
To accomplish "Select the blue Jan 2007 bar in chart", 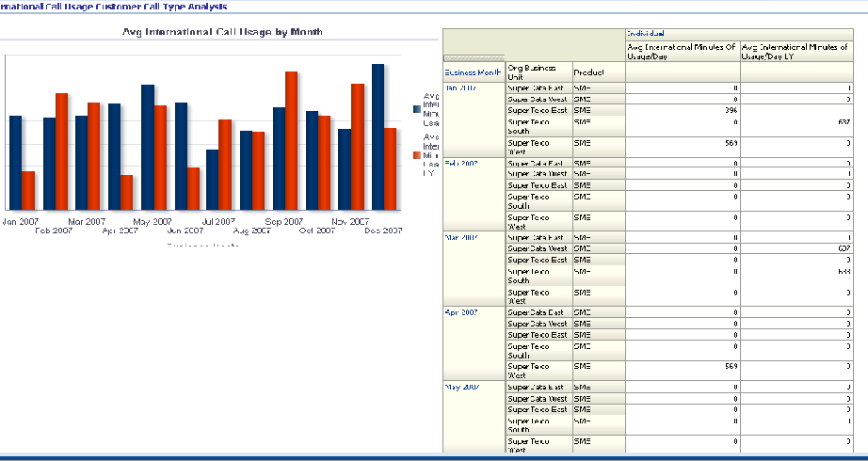I will coord(15,163).
